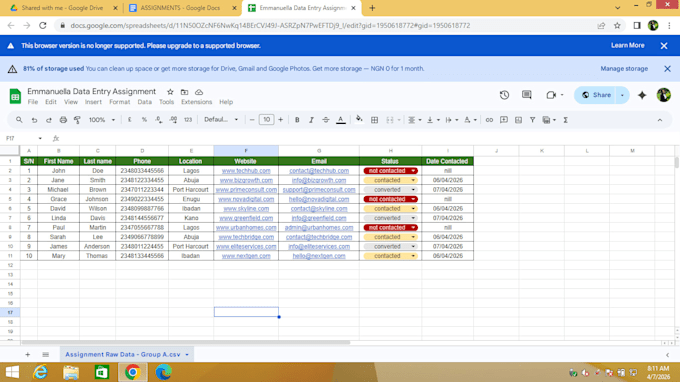Open version history clock icon
Screen dimensions: 680x382
pyautogui.click(x=504, y=95)
